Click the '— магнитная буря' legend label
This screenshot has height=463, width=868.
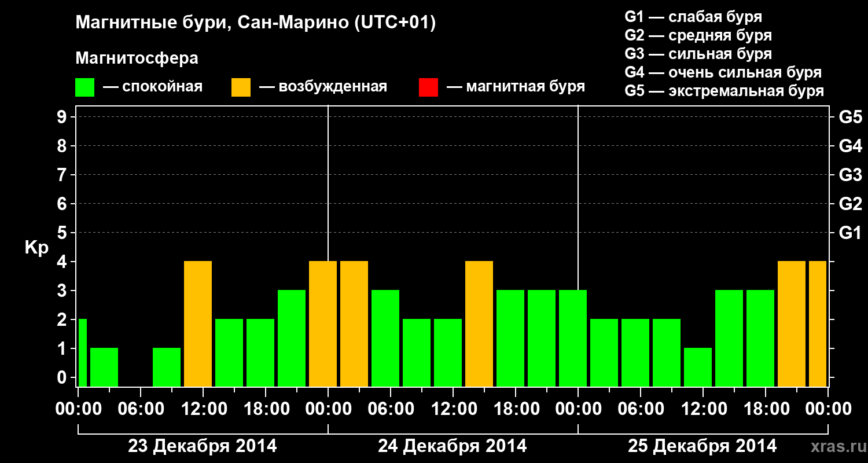(516, 87)
